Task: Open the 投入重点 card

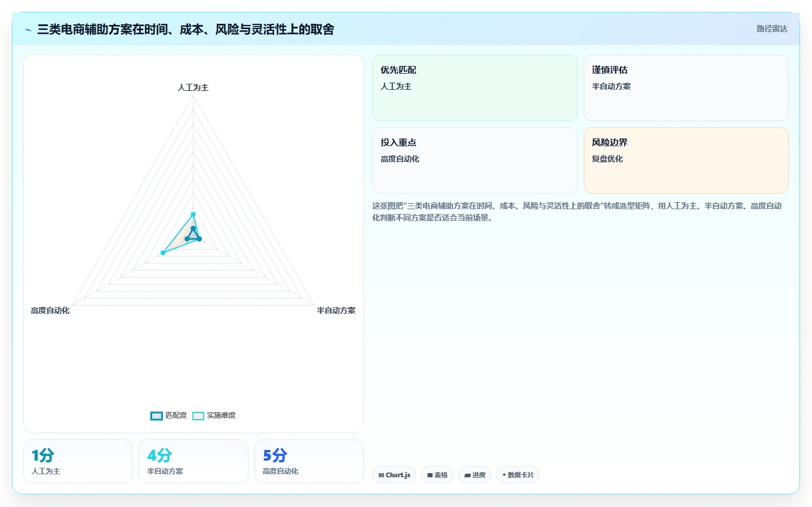Action: click(474, 160)
